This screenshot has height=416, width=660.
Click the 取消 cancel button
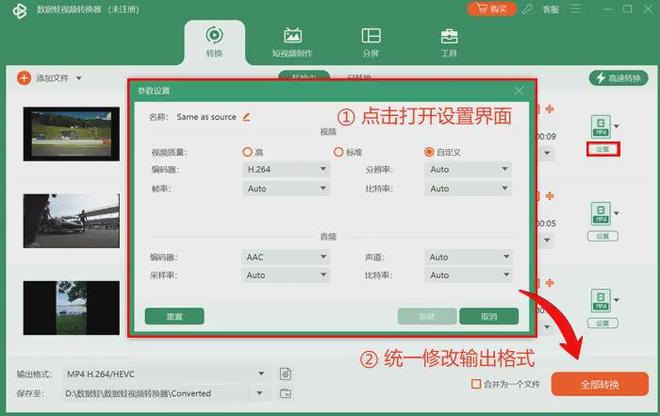tap(489, 316)
